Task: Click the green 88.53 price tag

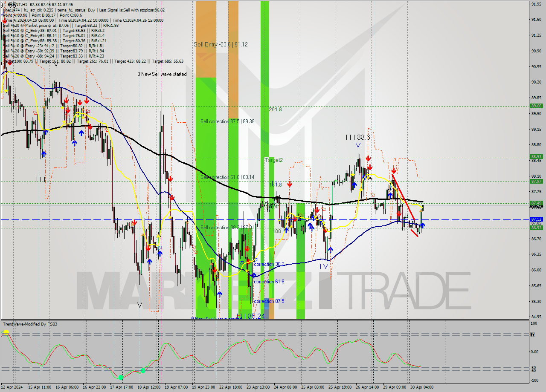Action: click(536, 156)
